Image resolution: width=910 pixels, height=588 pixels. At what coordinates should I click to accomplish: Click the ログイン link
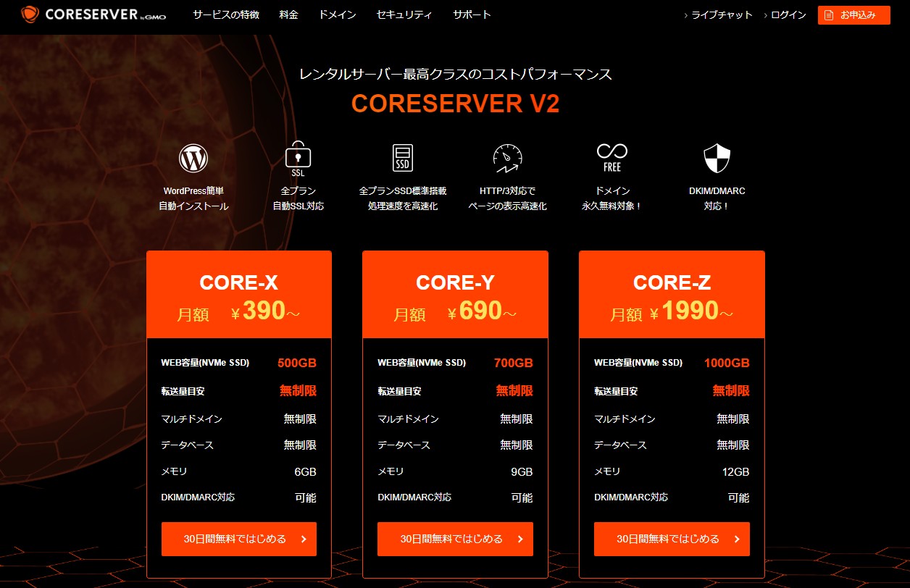pos(788,15)
